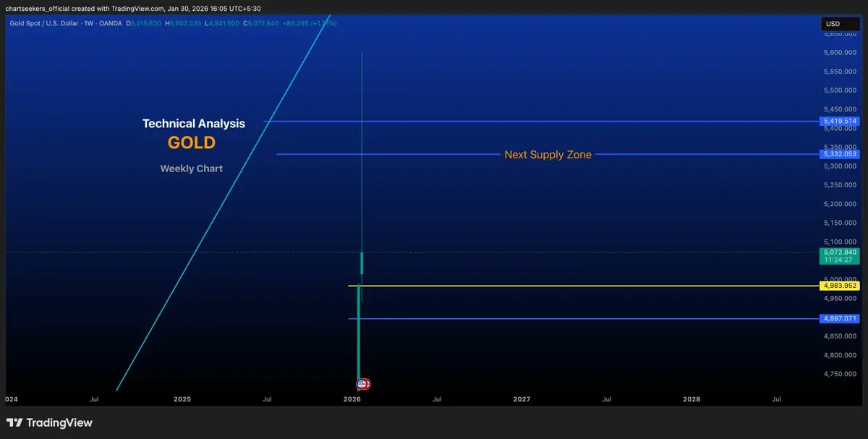Select the 5,332.053 price line label

coord(839,154)
